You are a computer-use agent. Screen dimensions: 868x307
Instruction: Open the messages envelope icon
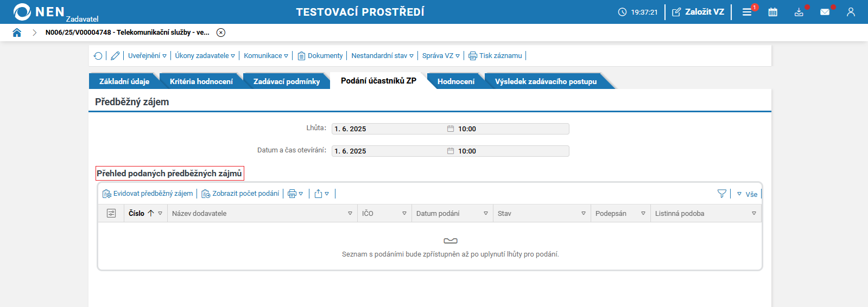825,12
